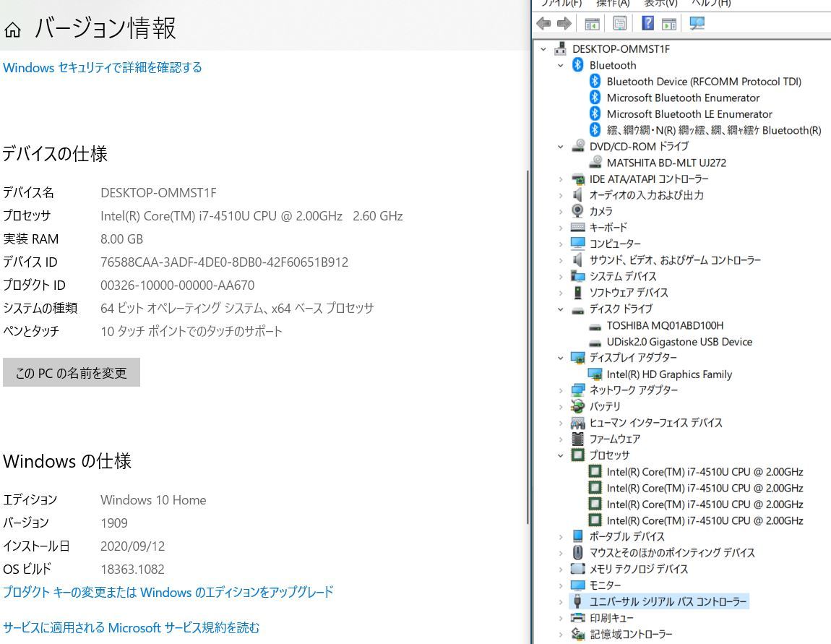
Task: Select Bluetooth Device (RFCOMM Protocol TDI)
Action: pyautogui.click(x=704, y=82)
